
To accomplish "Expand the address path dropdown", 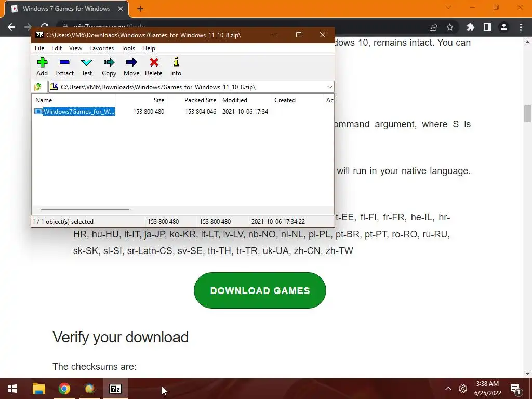I will (329, 87).
